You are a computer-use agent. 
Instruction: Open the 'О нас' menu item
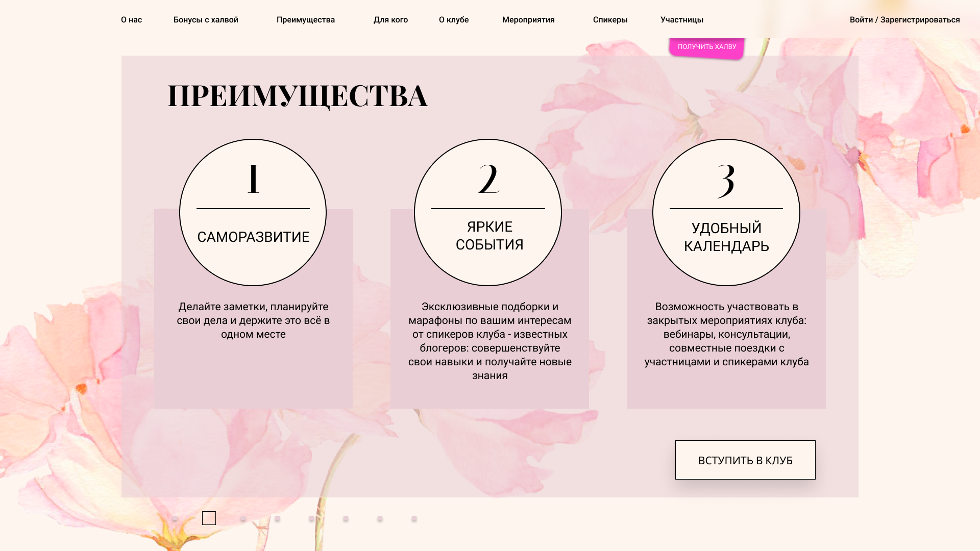(131, 20)
